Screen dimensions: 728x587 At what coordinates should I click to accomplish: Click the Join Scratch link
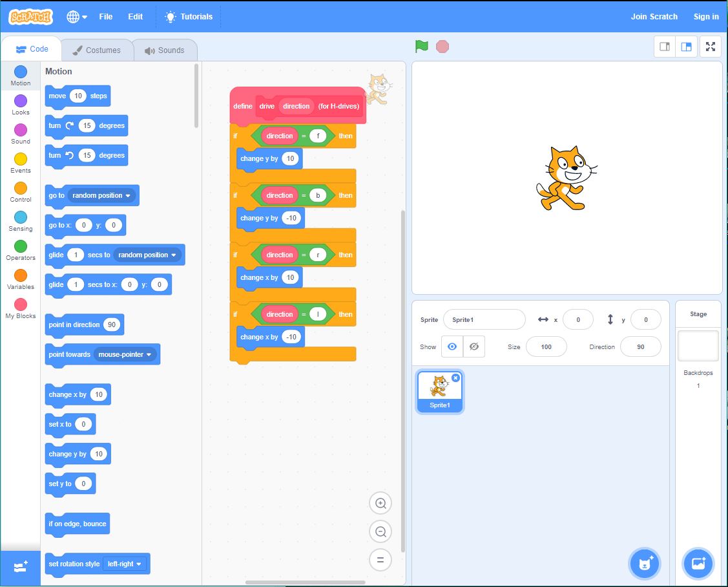[x=654, y=17]
